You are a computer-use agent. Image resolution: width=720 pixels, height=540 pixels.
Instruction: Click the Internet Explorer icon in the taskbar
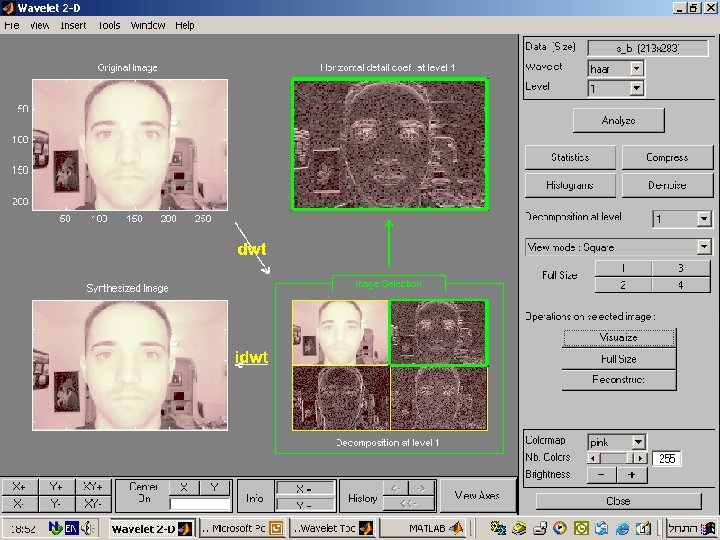(x=624, y=527)
